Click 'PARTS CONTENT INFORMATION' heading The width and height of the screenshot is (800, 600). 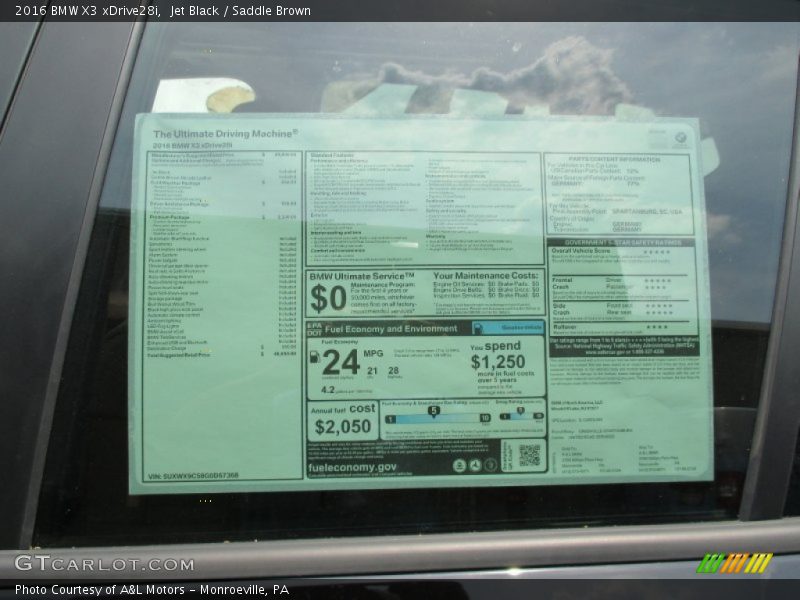pyautogui.click(x=614, y=159)
